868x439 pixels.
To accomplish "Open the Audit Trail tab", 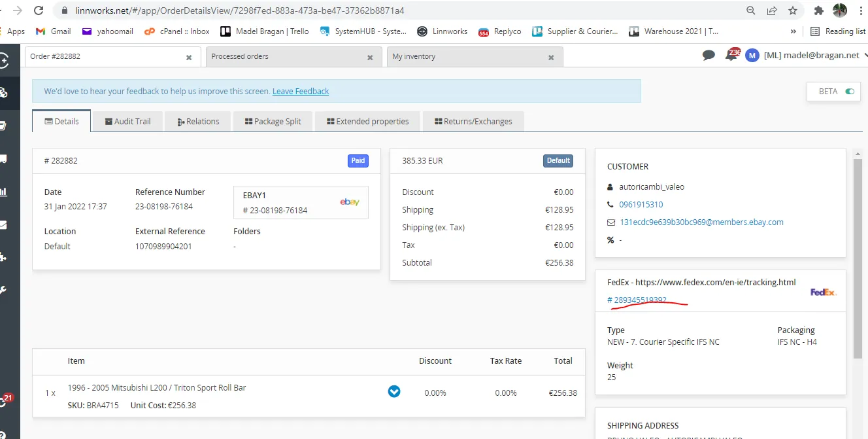I will click(127, 121).
